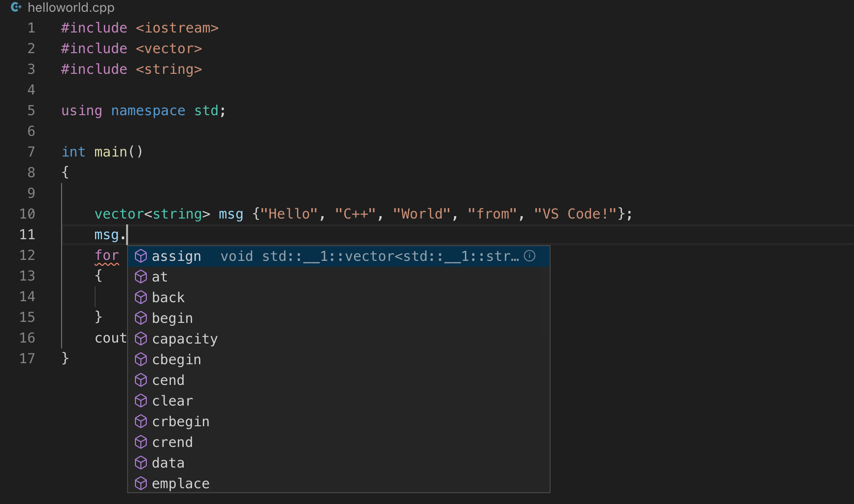Click the method cube icon beside assign

(x=141, y=256)
